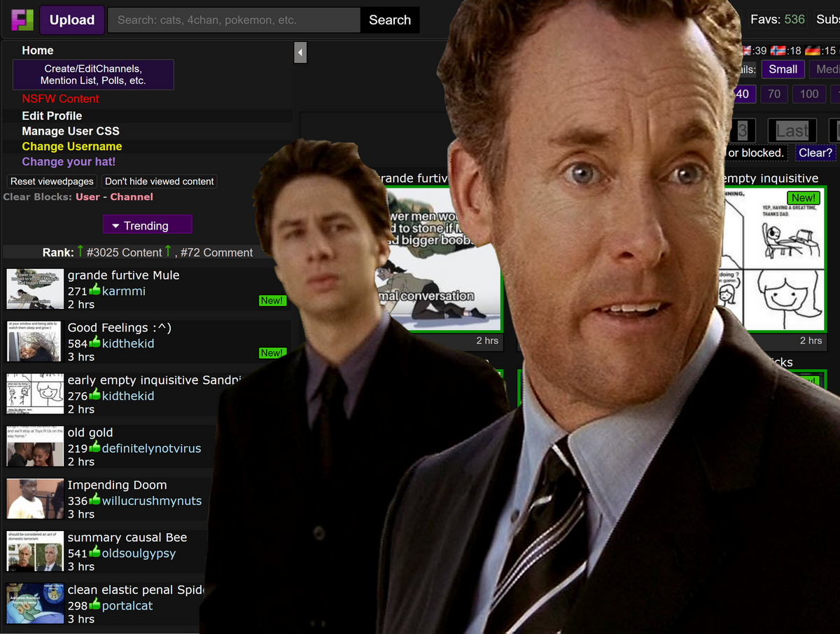The height and width of the screenshot is (634, 840).
Task: Collapse the left sidebar with arrow icon
Action: tap(300, 53)
